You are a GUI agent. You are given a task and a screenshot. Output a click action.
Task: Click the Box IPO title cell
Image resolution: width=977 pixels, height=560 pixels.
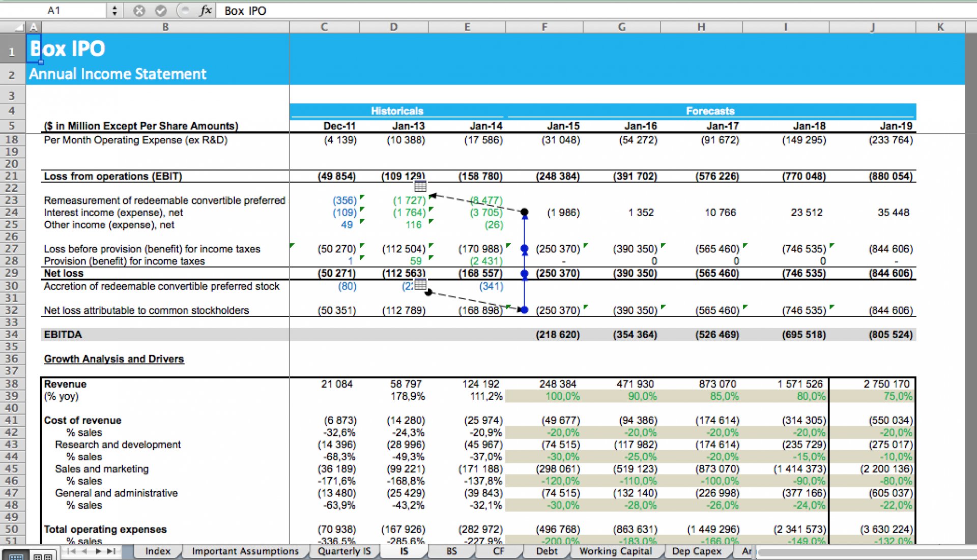67,49
